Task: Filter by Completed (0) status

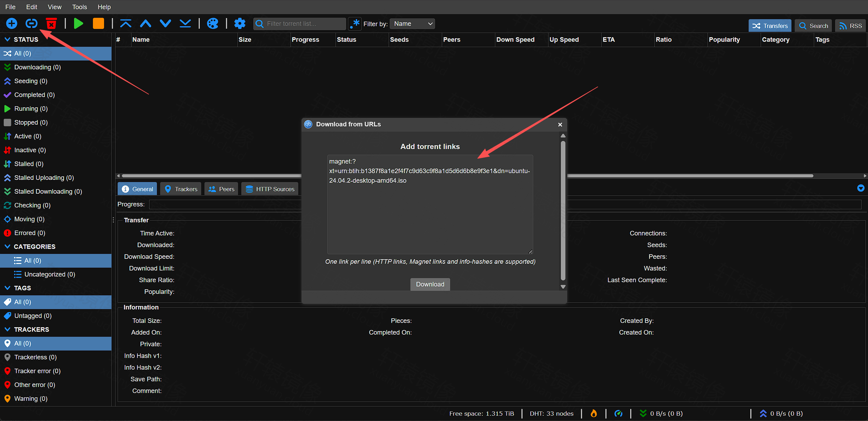Action: pyautogui.click(x=56, y=95)
